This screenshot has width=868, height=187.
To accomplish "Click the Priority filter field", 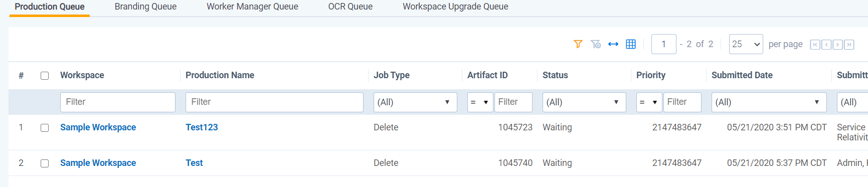I will point(682,102).
